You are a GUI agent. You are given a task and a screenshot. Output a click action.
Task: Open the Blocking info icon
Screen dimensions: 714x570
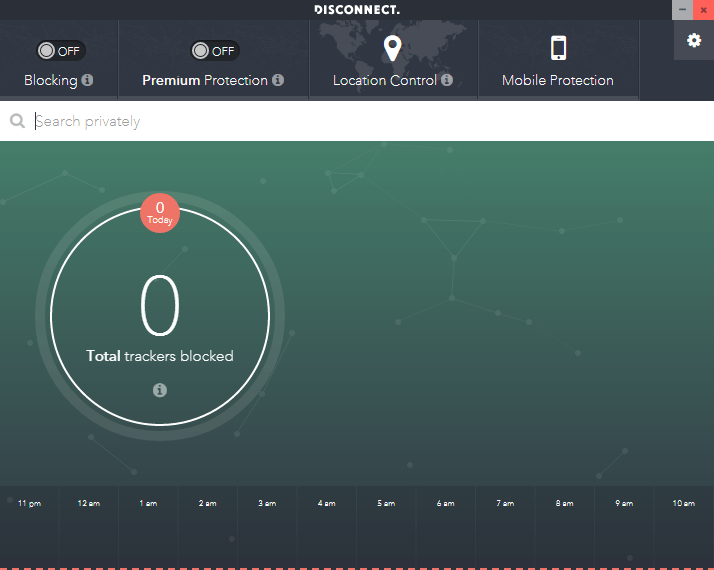87,80
